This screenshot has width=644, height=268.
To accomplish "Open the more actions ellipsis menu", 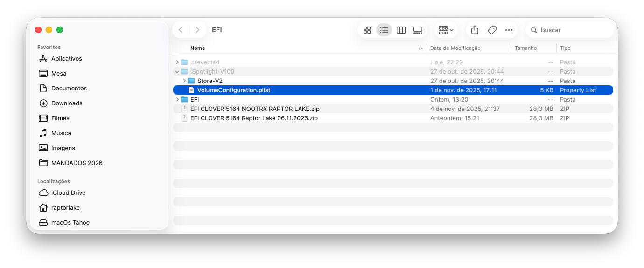I will (509, 30).
